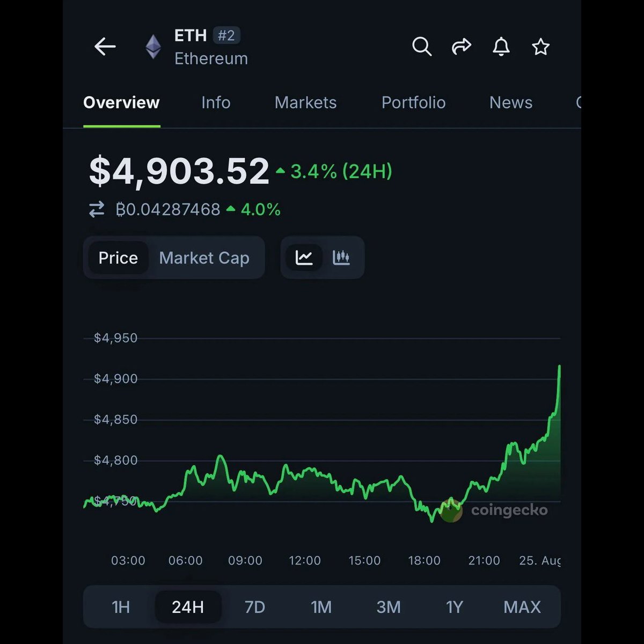Screen dimensions: 644x644
Task: Toggle the chart to Market Cap
Action: 204,258
